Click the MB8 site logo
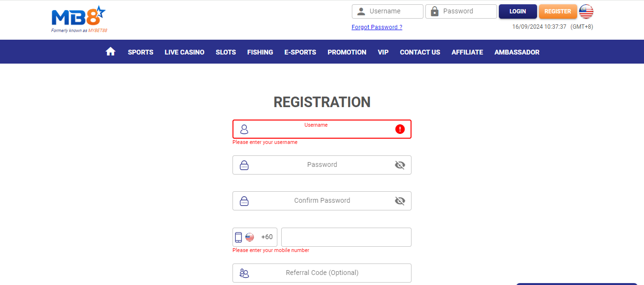644x285 pixels. click(78, 17)
